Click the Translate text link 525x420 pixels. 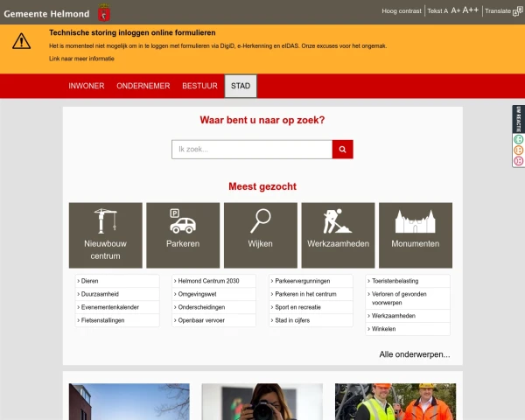[498, 11]
